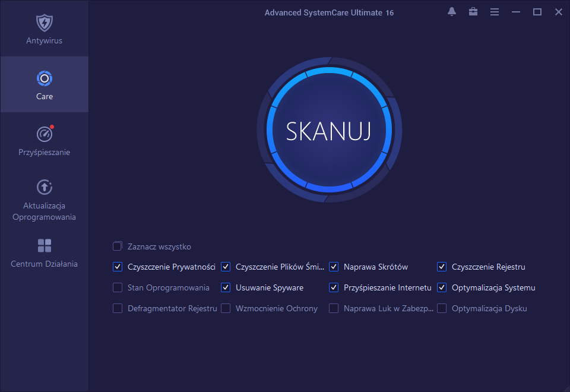570x392 pixels.
Task: Uncheck Czyszczenie Prywatności checkbox
Action: tap(118, 267)
